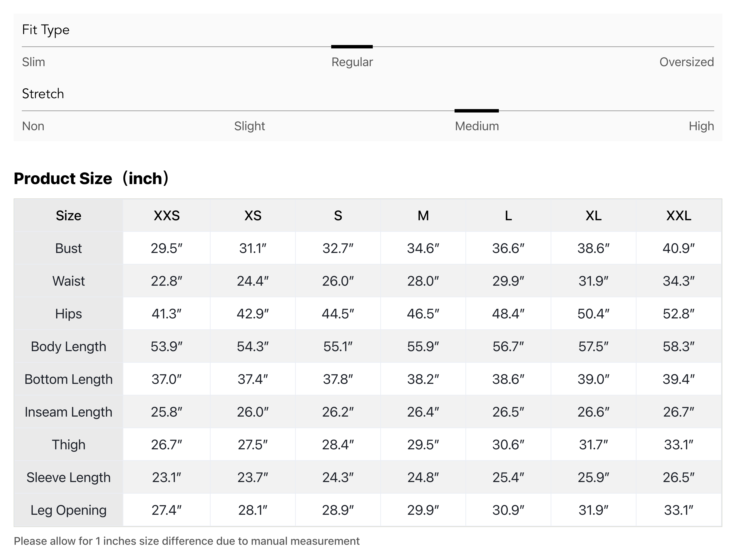Viewport: 736px width, 560px height.
Task: Select the Bust row label
Action: [68, 248]
